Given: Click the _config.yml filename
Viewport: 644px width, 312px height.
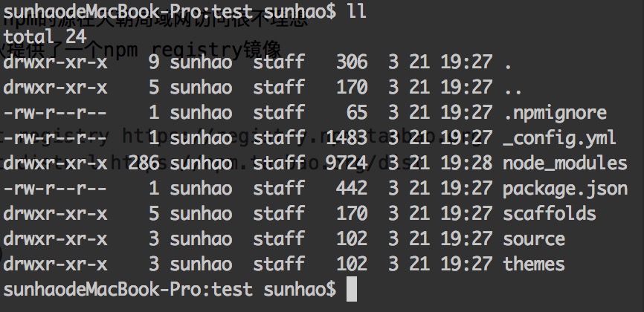Looking at the screenshot, I should click(x=559, y=138).
